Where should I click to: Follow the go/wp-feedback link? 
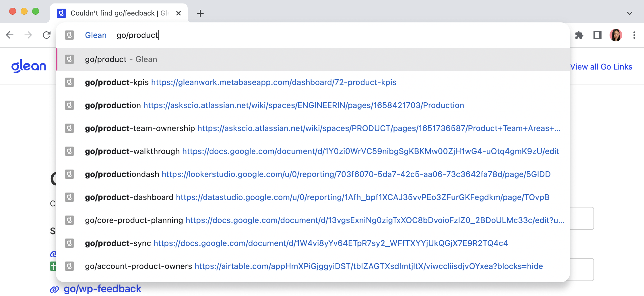pos(103,289)
